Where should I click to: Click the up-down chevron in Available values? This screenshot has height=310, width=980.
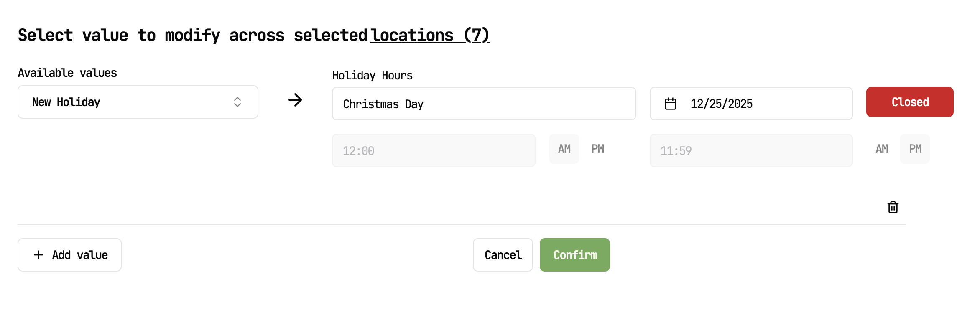(237, 102)
